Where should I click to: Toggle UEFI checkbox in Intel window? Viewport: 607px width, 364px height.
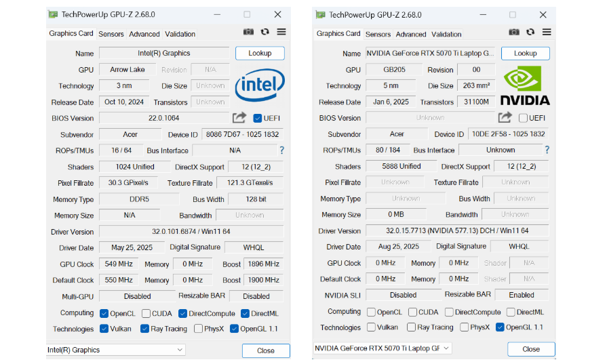pyautogui.click(x=258, y=119)
